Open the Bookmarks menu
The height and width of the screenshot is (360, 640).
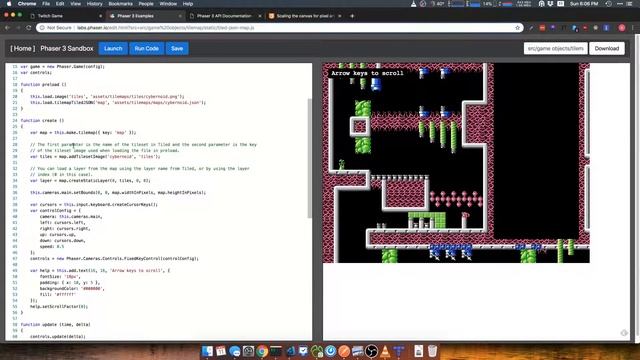(120, 4)
